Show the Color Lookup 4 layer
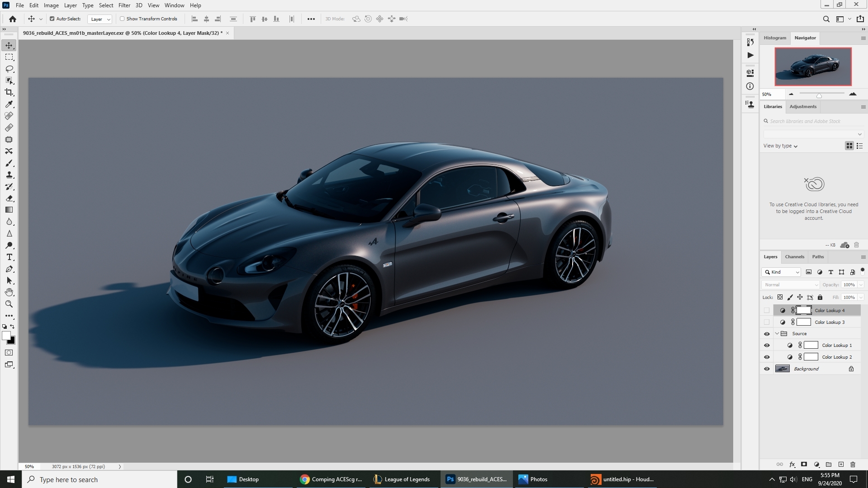Viewport: 868px width, 488px height. click(767, 310)
